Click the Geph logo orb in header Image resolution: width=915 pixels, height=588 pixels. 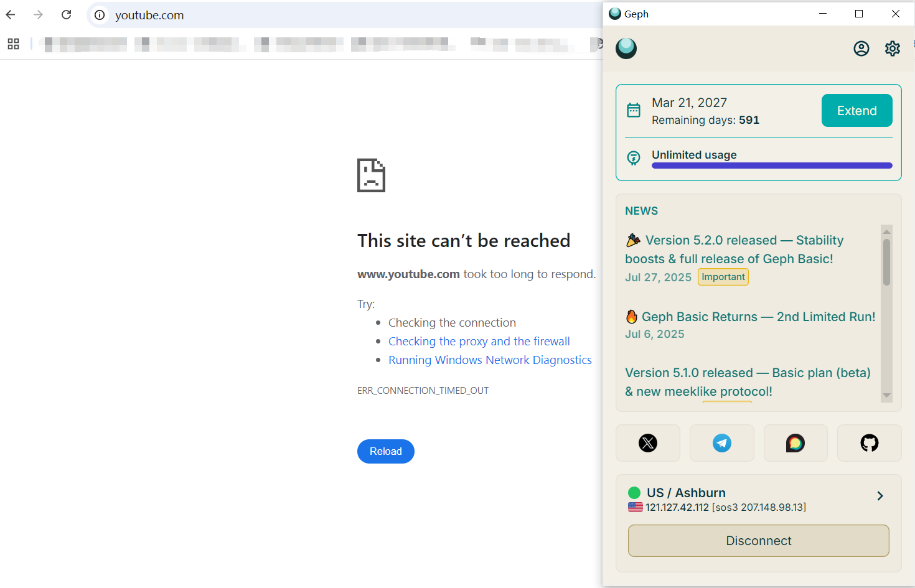click(626, 49)
